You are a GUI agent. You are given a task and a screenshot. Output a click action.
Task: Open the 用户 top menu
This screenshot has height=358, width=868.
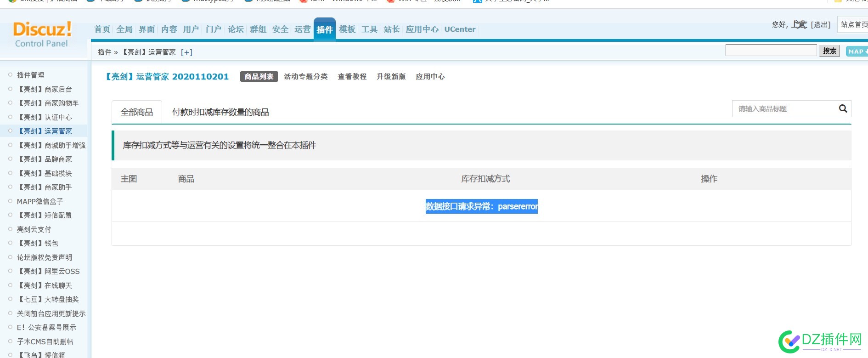tap(191, 29)
